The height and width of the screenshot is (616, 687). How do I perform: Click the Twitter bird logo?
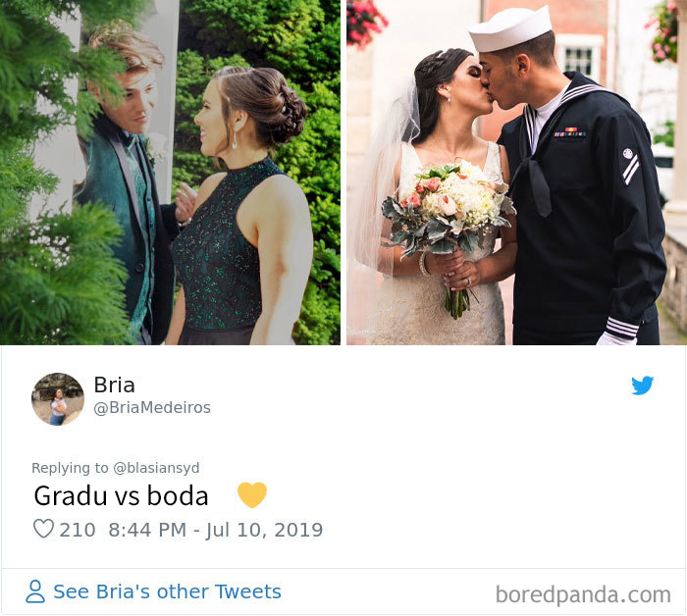[642, 385]
